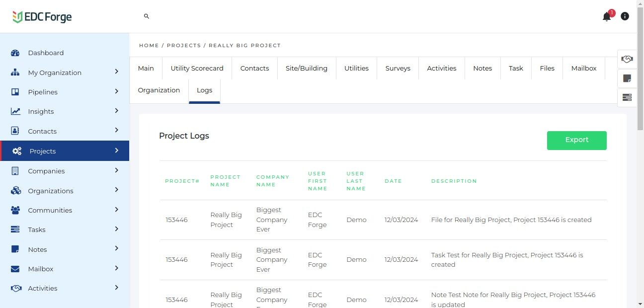This screenshot has width=644, height=308.
Task: Expand the Pipelines chevron
Action: tap(117, 91)
